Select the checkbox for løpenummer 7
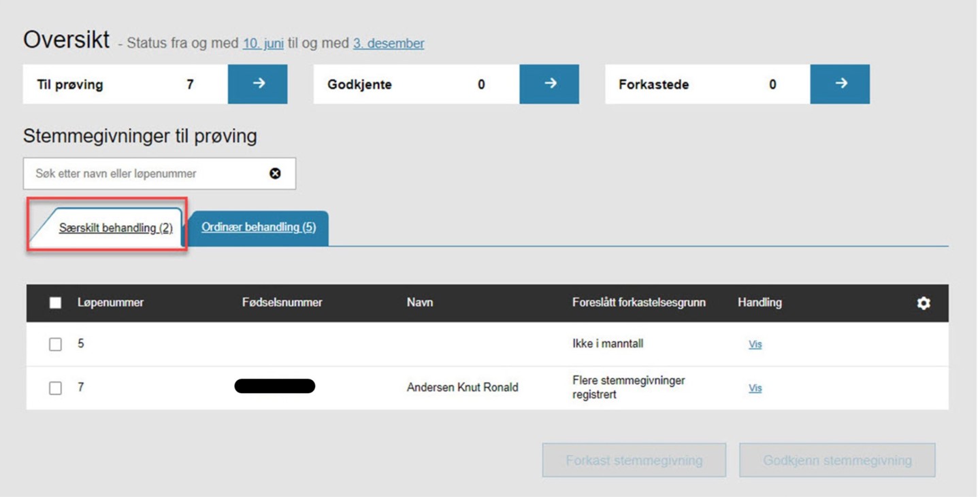This screenshot has width=980, height=497. pyautogui.click(x=56, y=388)
